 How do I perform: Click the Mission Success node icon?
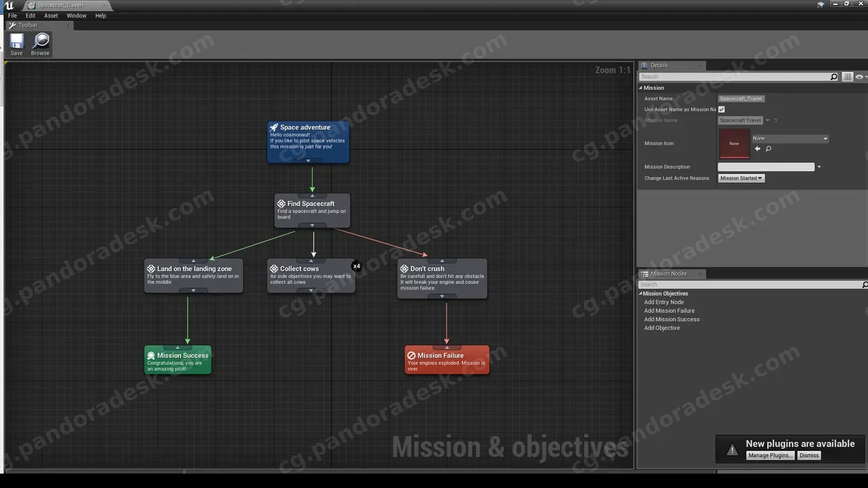pos(151,355)
